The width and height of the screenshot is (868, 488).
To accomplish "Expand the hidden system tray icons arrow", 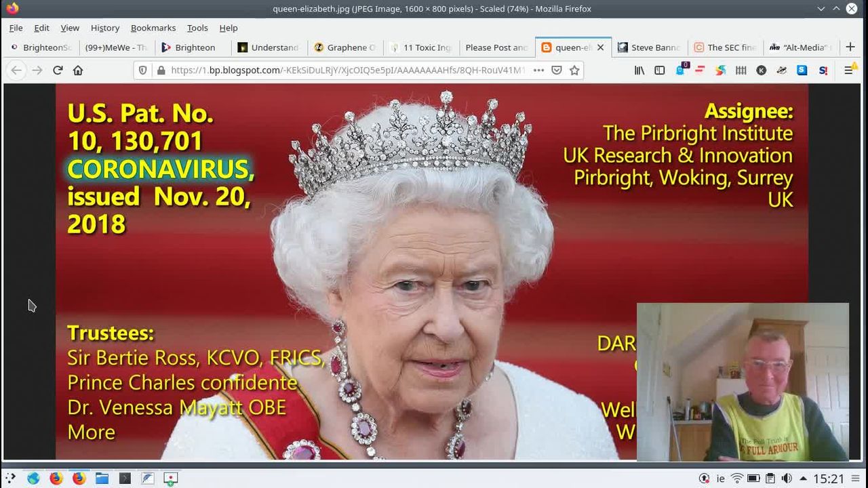I will click(804, 479).
